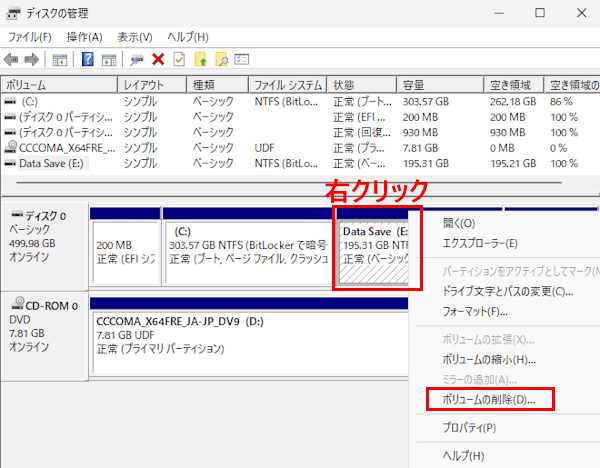The width and height of the screenshot is (600, 468).
Task: Open the 表示(V) menu
Action: click(135, 37)
